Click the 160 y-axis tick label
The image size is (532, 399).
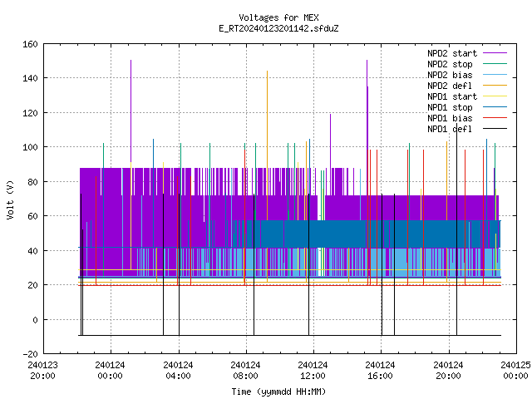pyautogui.click(x=30, y=44)
